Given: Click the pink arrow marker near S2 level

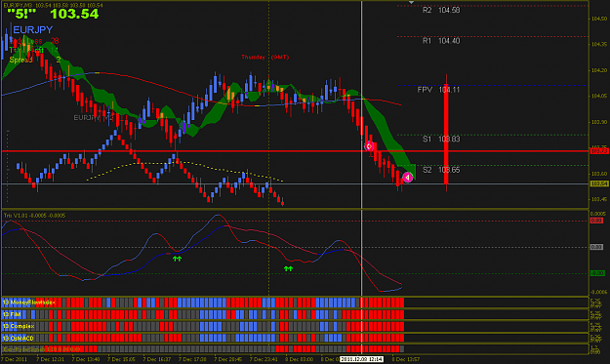Looking at the screenshot, I should tap(407, 178).
